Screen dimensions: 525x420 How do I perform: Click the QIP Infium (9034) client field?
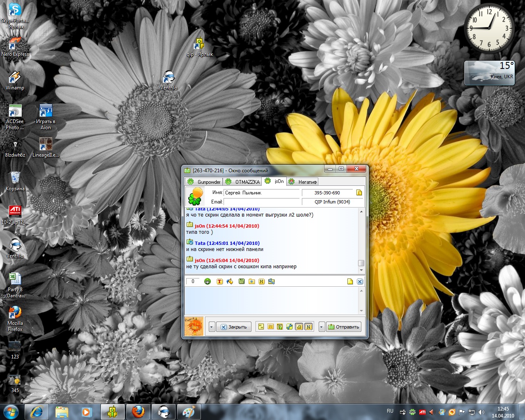(x=332, y=201)
